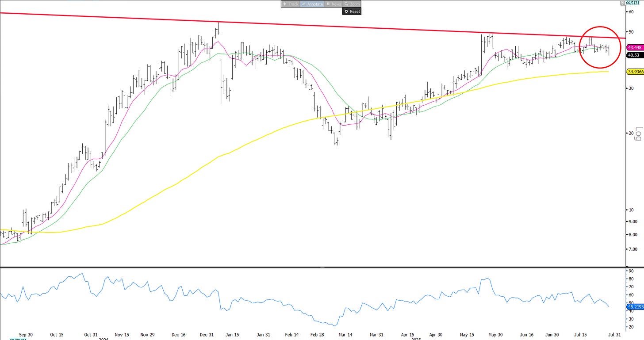Click the Feb 14 date label
The image size is (644, 340).
click(x=291, y=335)
